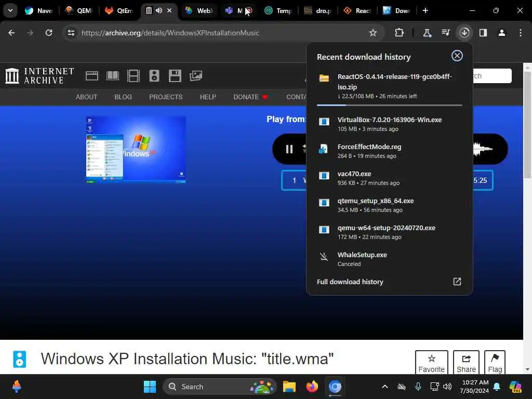The width and height of the screenshot is (532, 399).
Task: Open the Software floppy icon
Action: 175,76
